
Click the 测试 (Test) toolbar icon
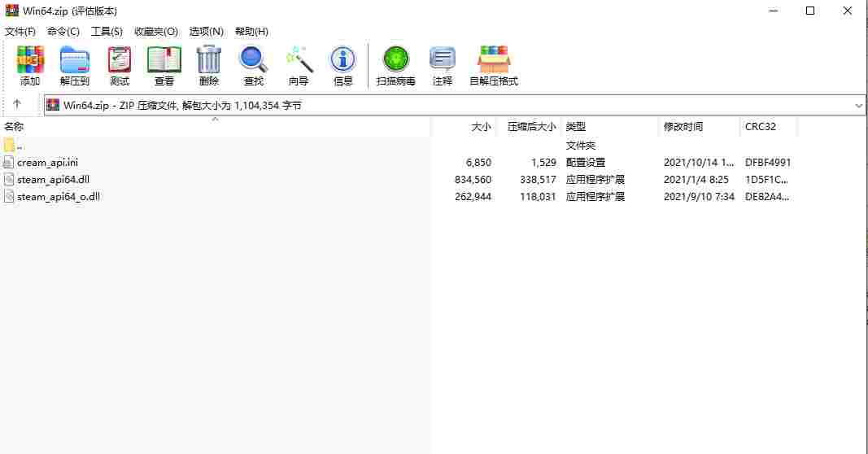(x=120, y=59)
